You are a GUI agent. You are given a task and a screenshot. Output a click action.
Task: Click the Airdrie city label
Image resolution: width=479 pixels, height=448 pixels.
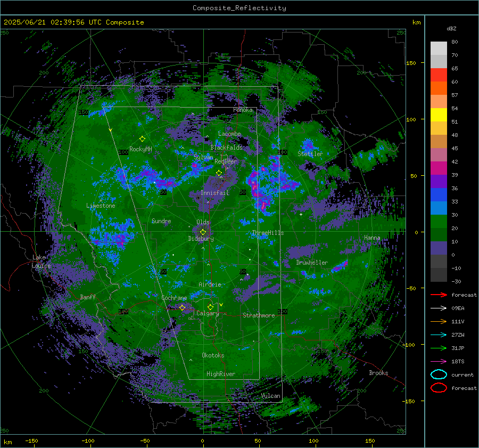coord(210,284)
